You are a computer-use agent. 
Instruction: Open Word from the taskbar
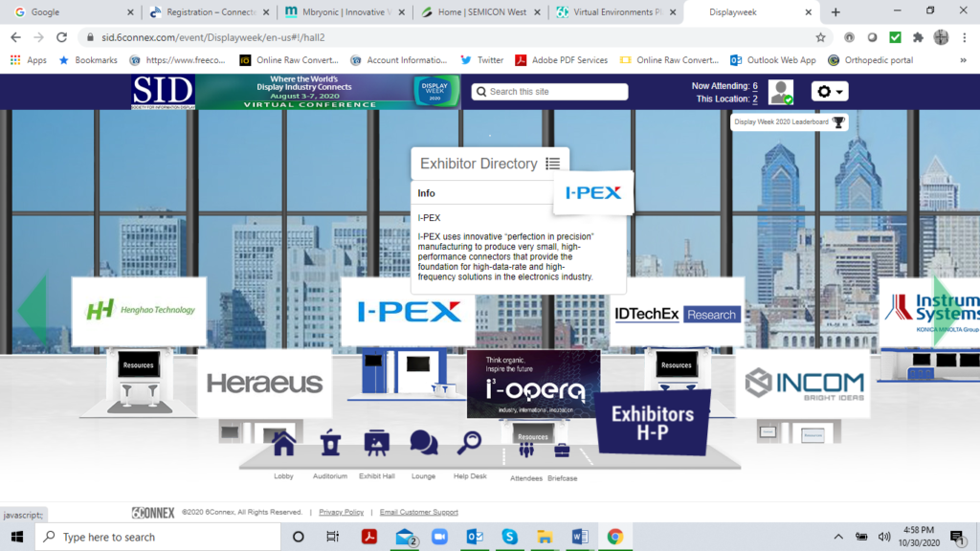[579, 537]
